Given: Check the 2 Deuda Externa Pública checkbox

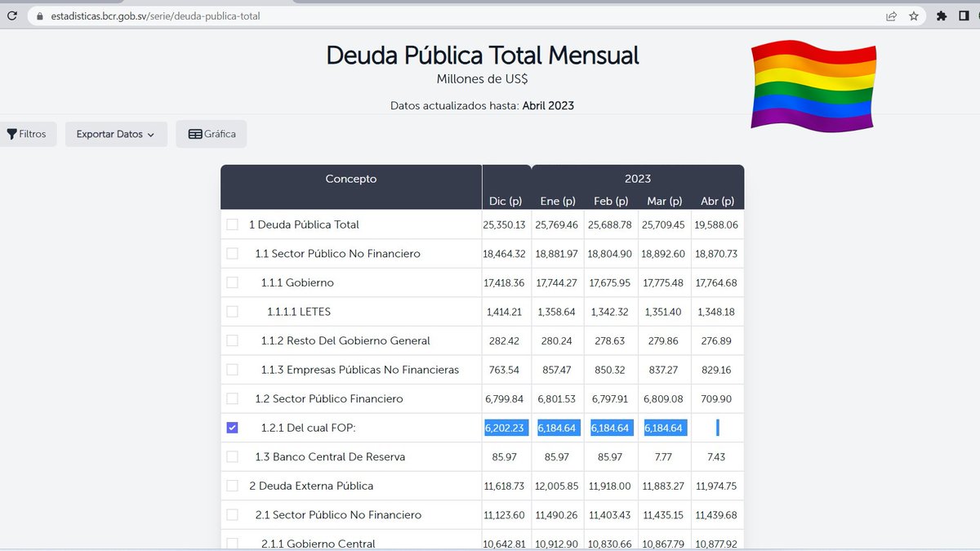Looking at the screenshot, I should tap(233, 486).
